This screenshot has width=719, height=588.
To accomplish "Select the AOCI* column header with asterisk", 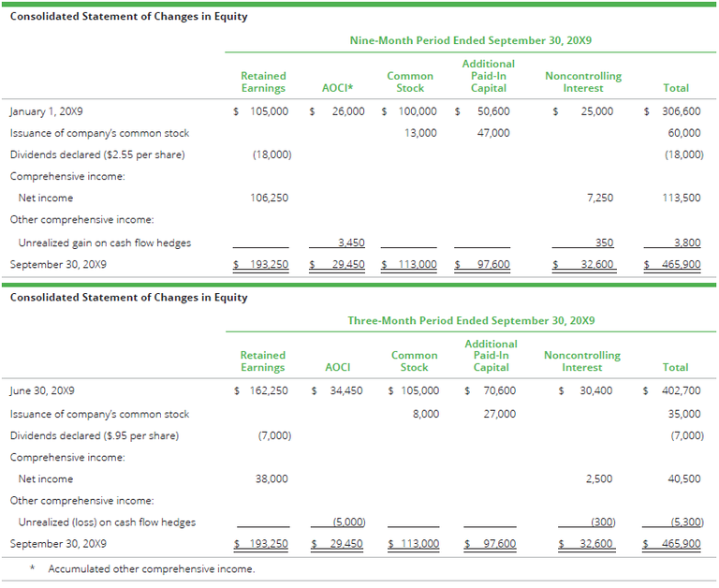I will click(336, 88).
